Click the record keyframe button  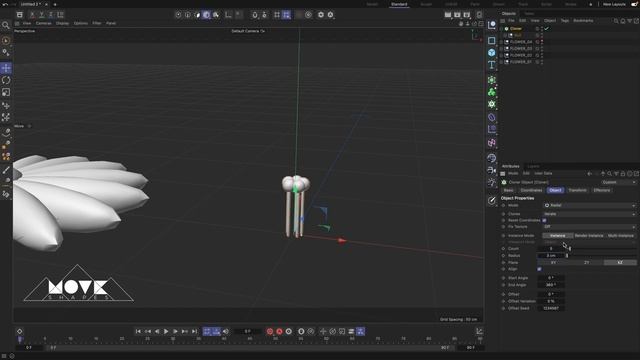point(270,331)
